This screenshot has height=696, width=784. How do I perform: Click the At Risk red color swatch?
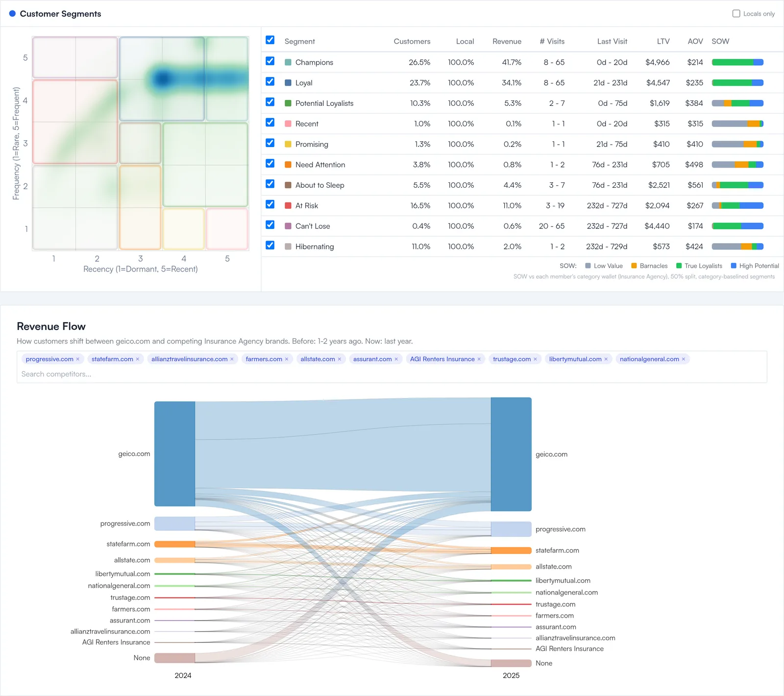point(288,205)
